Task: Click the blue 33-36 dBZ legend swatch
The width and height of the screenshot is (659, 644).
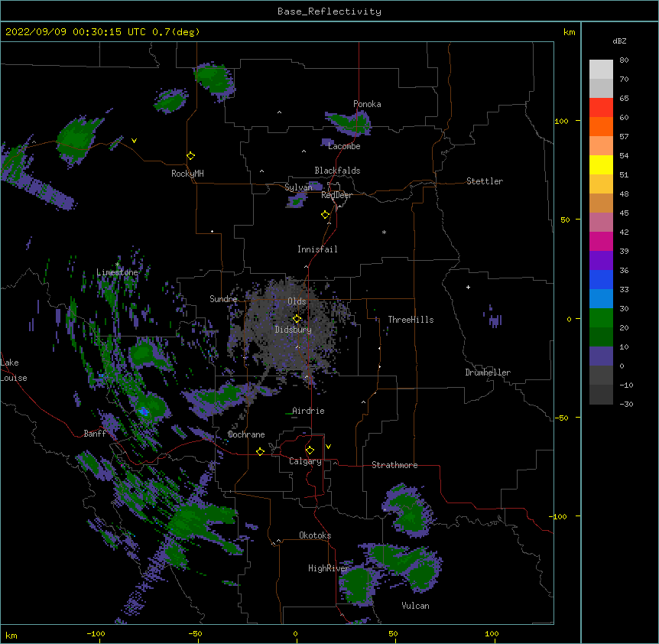Action: (x=601, y=279)
